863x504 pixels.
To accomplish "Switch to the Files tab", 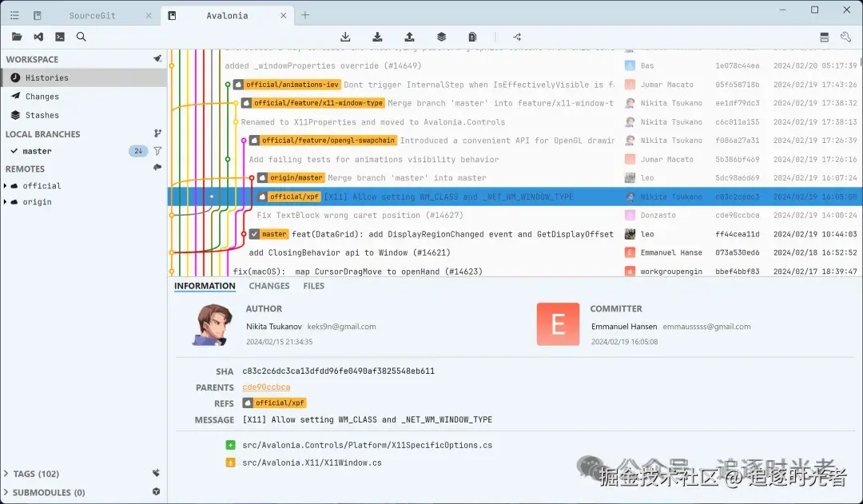I will (x=314, y=286).
